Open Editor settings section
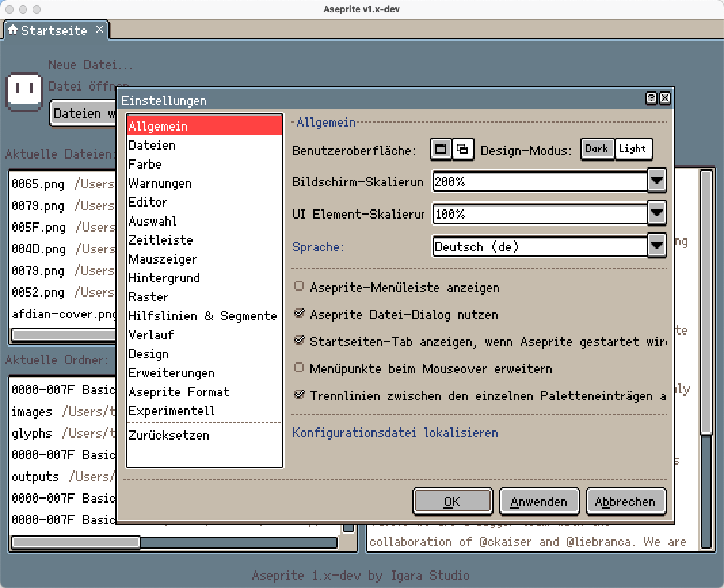 click(205, 202)
